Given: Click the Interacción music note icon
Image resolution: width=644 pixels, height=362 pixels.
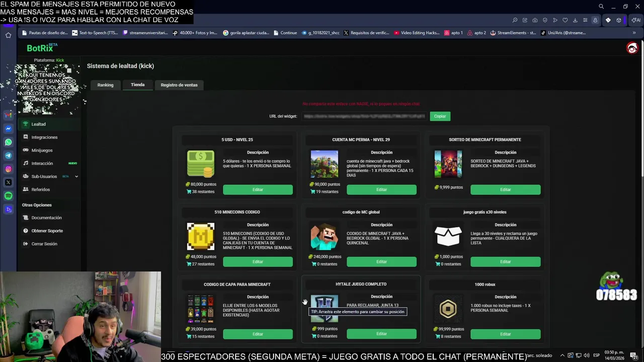Looking at the screenshot, I should [x=26, y=163].
